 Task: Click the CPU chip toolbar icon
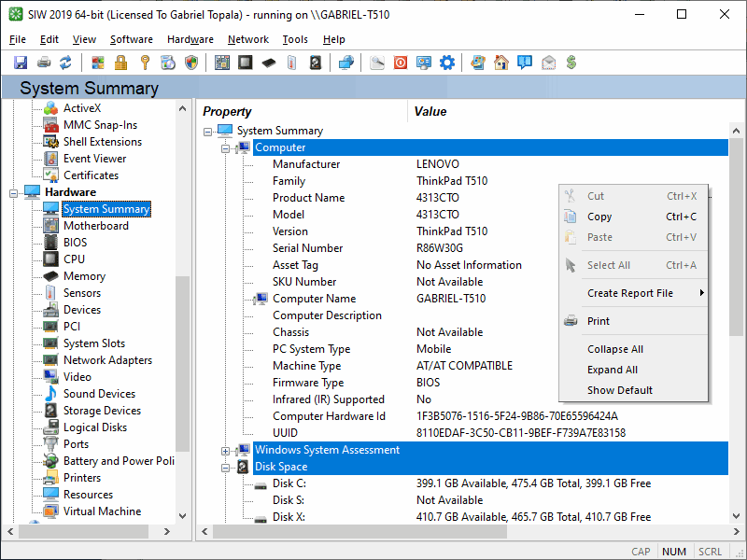coord(246,63)
